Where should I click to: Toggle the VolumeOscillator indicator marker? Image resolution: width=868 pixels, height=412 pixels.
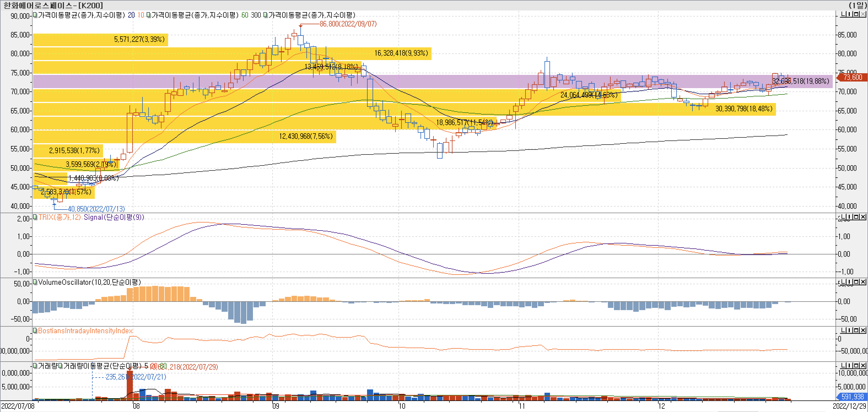click(35, 282)
